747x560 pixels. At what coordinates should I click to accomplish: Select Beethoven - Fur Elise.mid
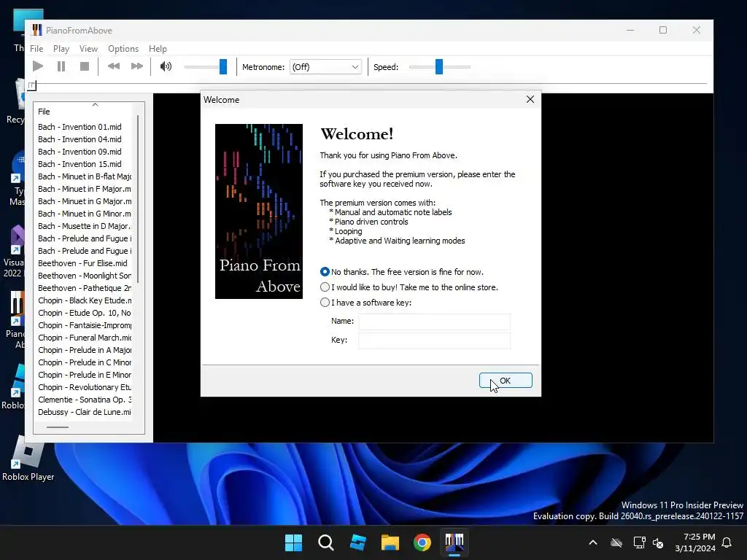[82, 262]
